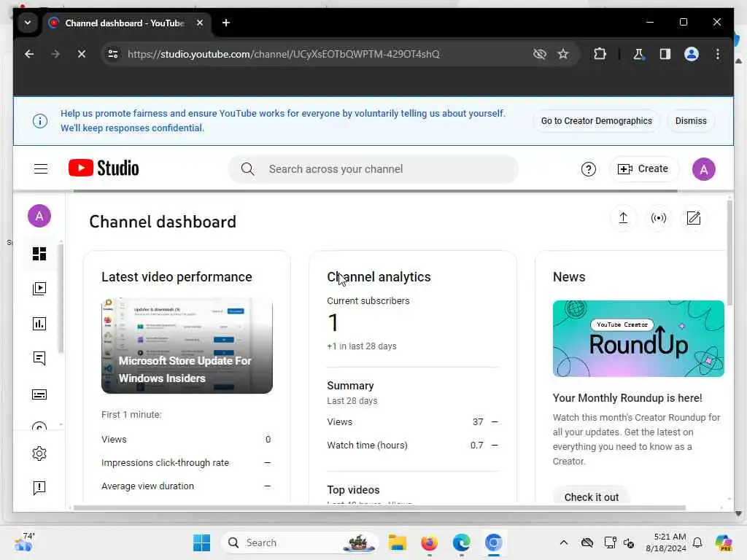The image size is (747, 560).
Task: Click the taskbar Search box
Action: coord(300,542)
